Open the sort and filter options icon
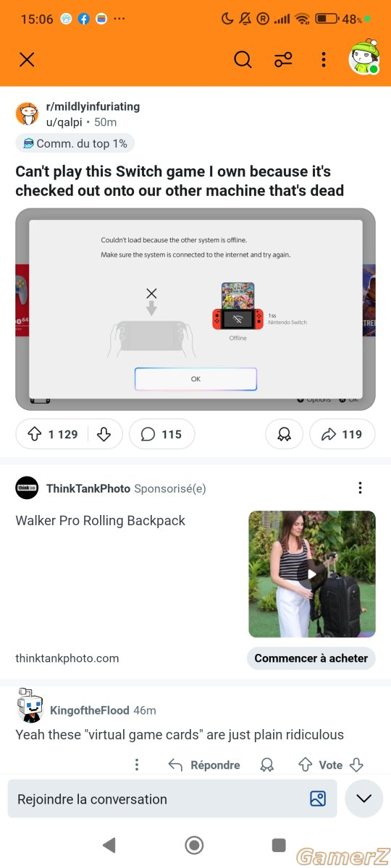Image resolution: width=391 pixels, height=868 pixels. (x=283, y=60)
